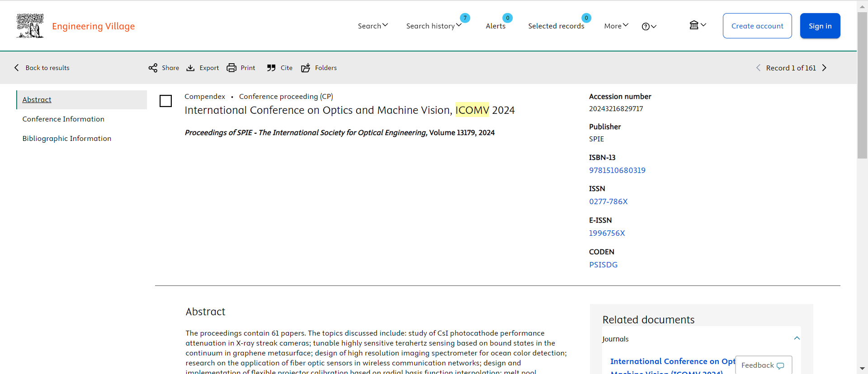The height and width of the screenshot is (374, 868).
Task: Click the Print icon
Action: (231, 68)
